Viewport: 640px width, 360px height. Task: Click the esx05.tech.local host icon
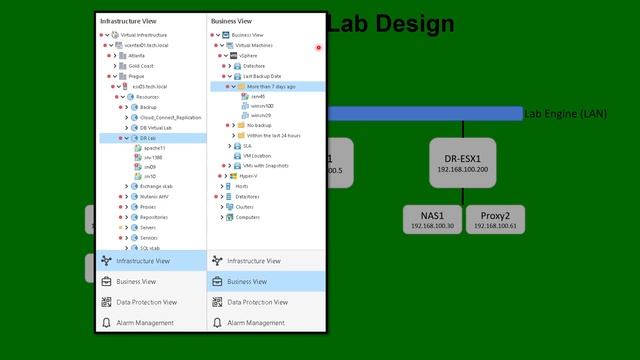tap(126, 87)
